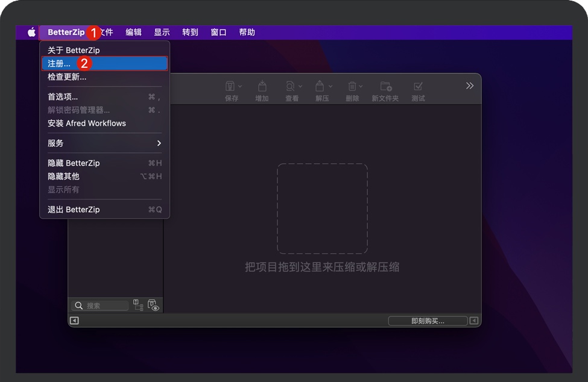Viewport: 588px width, 382px height.
Task: Click the 增加 toolbar icon
Action: (x=262, y=86)
